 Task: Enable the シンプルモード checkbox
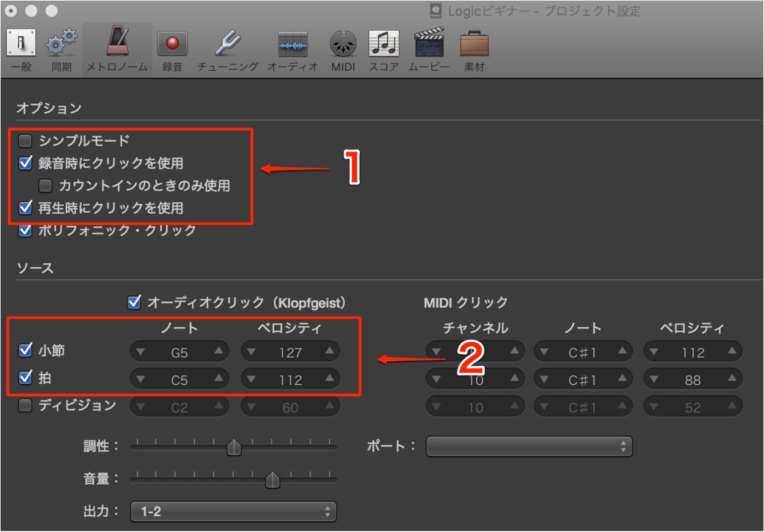(25, 142)
